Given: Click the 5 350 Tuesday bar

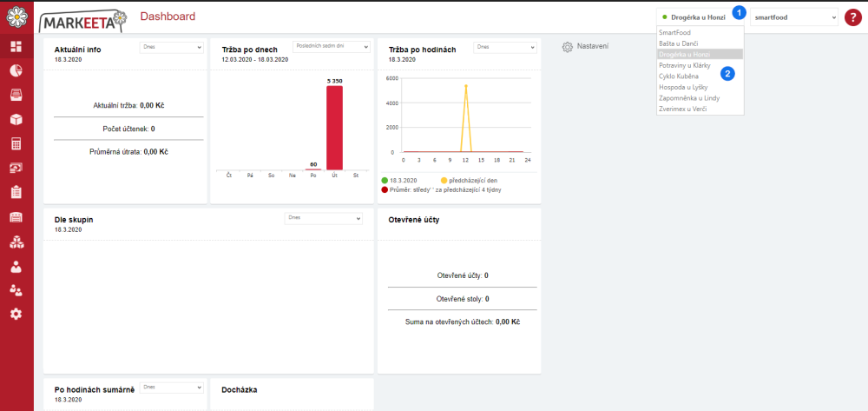Looking at the screenshot, I should tap(334, 128).
